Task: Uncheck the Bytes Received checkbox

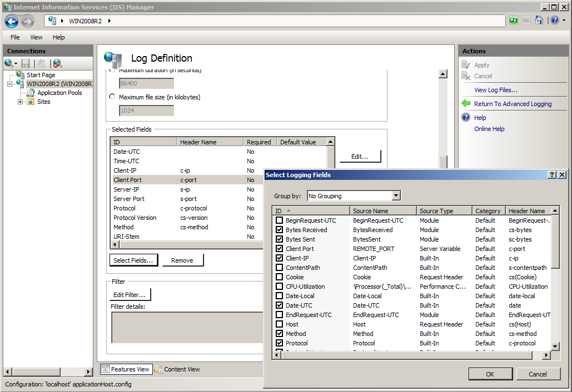Action: coord(280,230)
